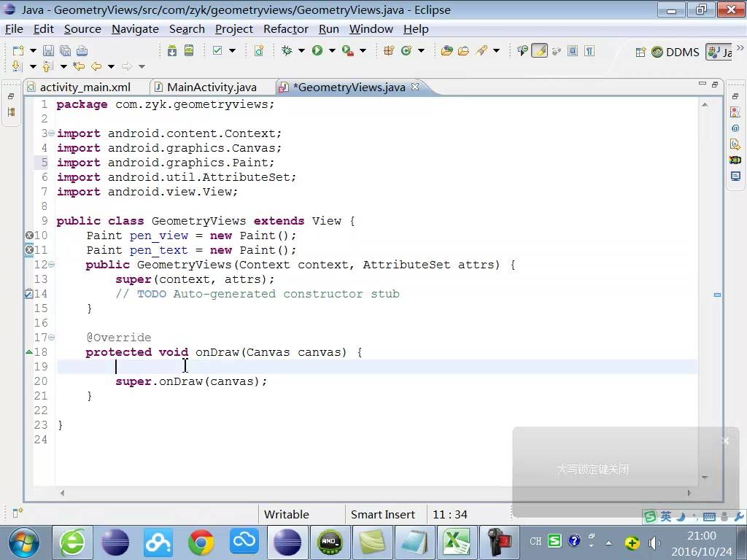This screenshot has width=747, height=560.
Task: Click the New Android XML File icon
Action: coord(259,50)
